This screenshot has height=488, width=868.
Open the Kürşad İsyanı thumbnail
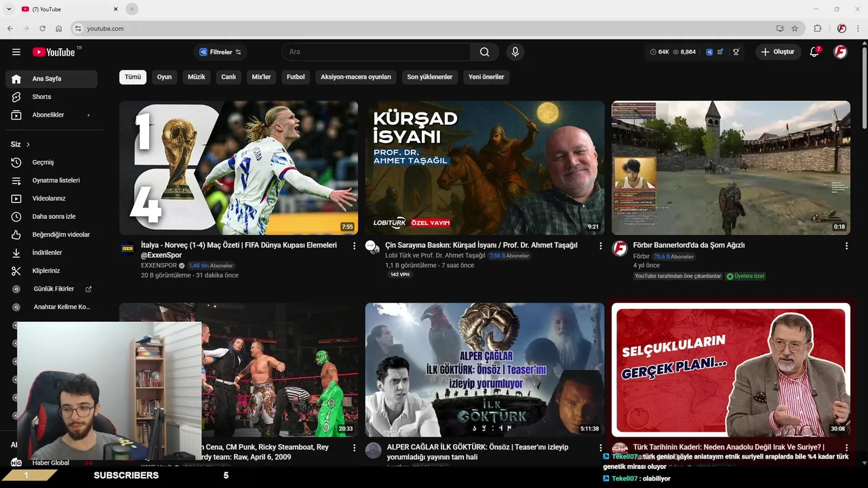pyautogui.click(x=485, y=168)
